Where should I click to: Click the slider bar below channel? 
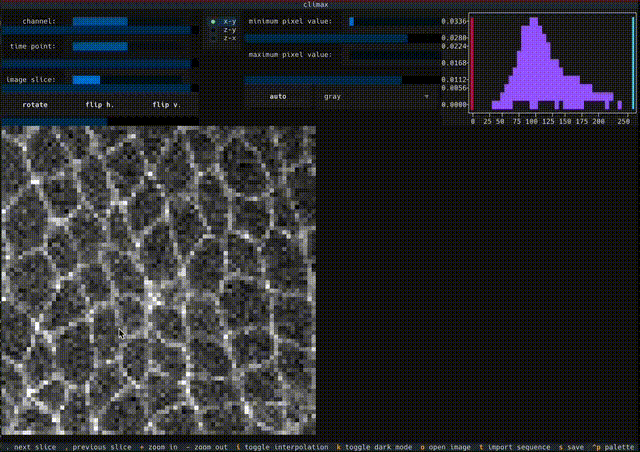[x=100, y=31]
